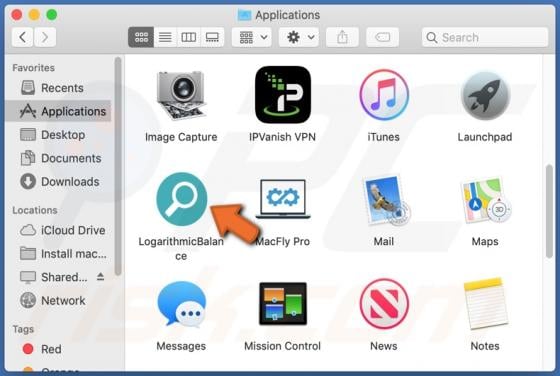560x376 pixels.
Task: Click the Share toolbar button
Action: pos(342,37)
